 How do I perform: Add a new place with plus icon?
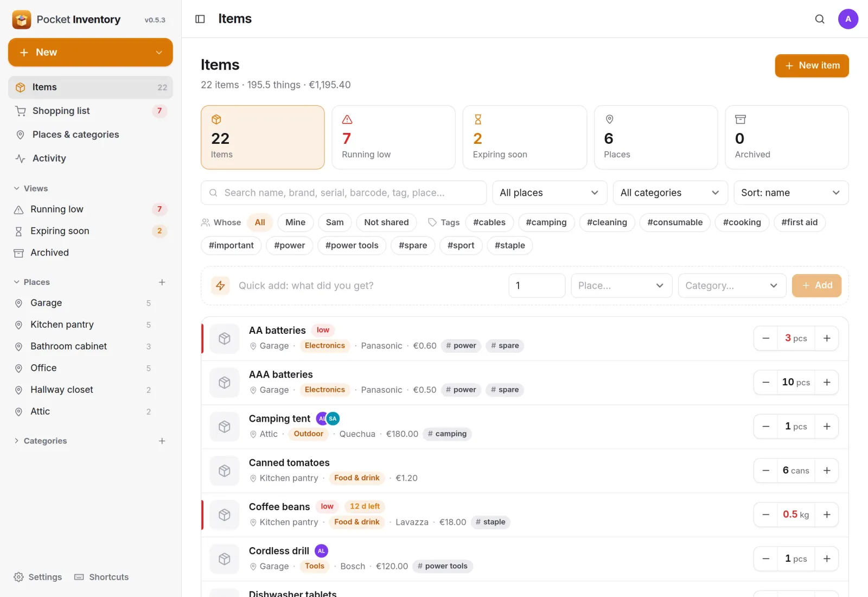coord(162,282)
